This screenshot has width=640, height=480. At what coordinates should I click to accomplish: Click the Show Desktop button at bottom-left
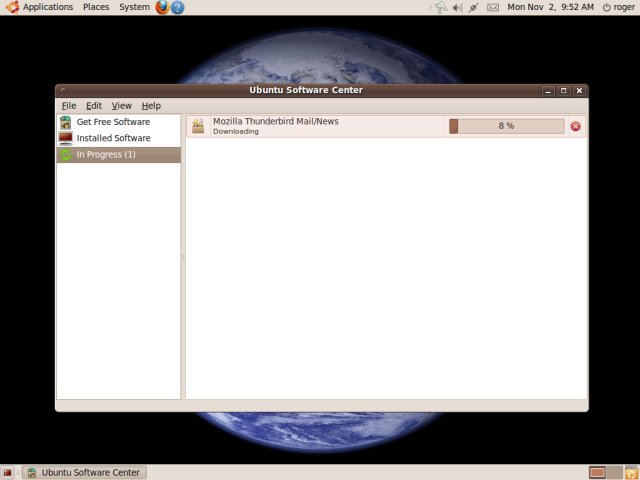pyautogui.click(x=7, y=473)
